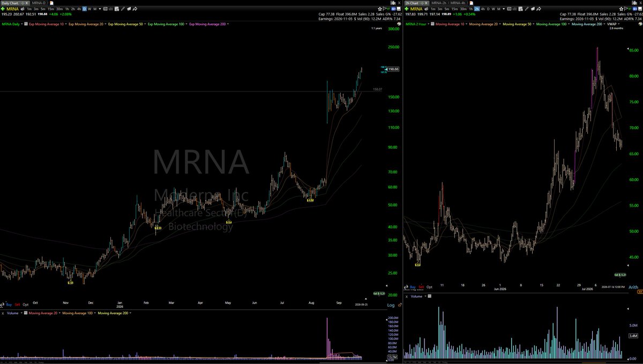Image resolution: width=643 pixels, height=364 pixels.
Task: Click 2.6 months time span label
Action: click(x=616, y=28)
